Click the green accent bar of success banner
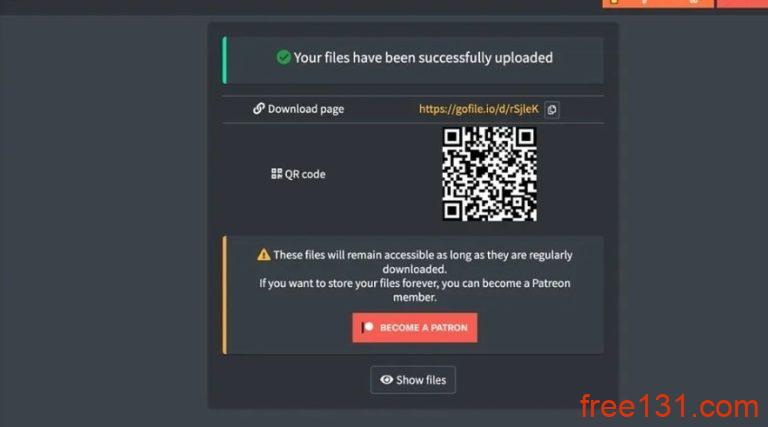Viewport: 768px width, 427px height. pyautogui.click(x=224, y=60)
